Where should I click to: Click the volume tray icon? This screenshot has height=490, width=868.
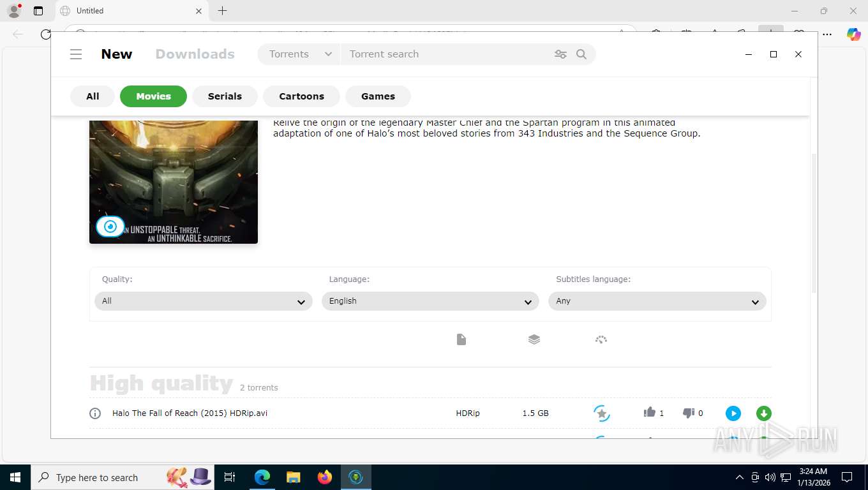(x=770, y=477)
